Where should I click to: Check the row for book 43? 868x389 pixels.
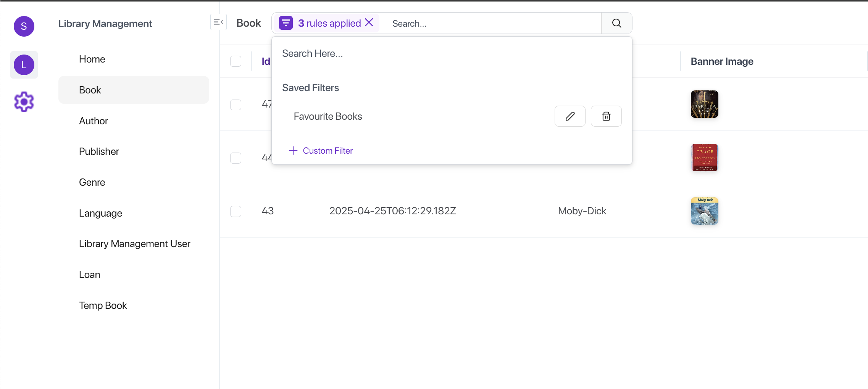[236, 211]
